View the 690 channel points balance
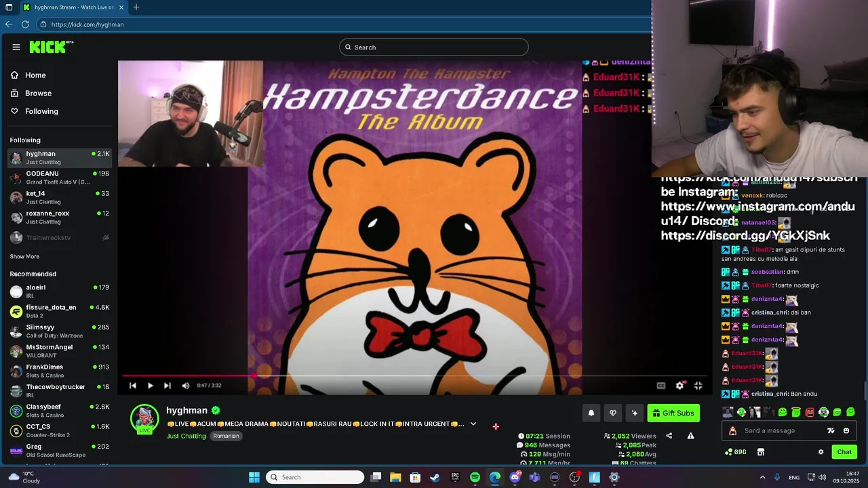Screen dimensions: 868x488 [736, 452]
